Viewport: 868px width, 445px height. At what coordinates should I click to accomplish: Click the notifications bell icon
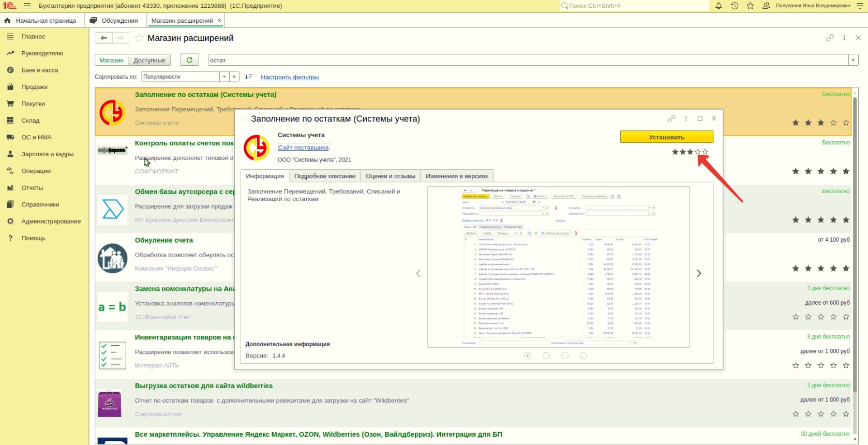(x=719, y=6)
